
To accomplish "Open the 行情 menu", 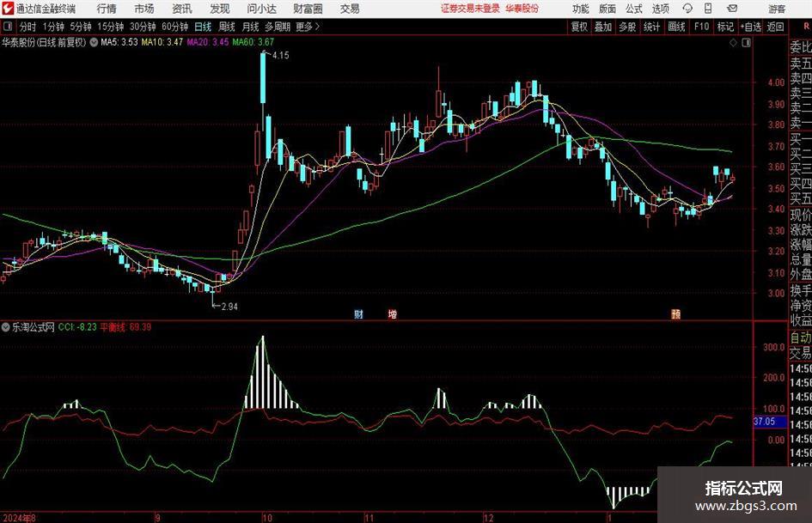I will [107, 9].
